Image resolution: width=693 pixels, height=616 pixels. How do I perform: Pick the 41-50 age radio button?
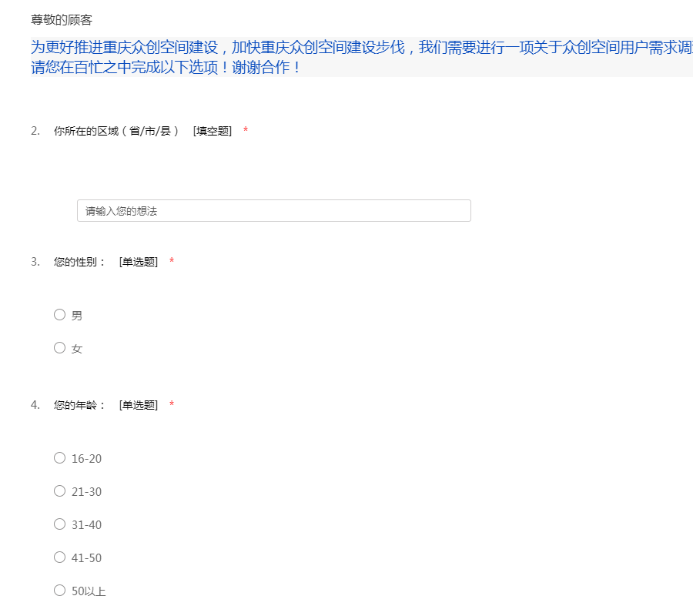(60, 557)
